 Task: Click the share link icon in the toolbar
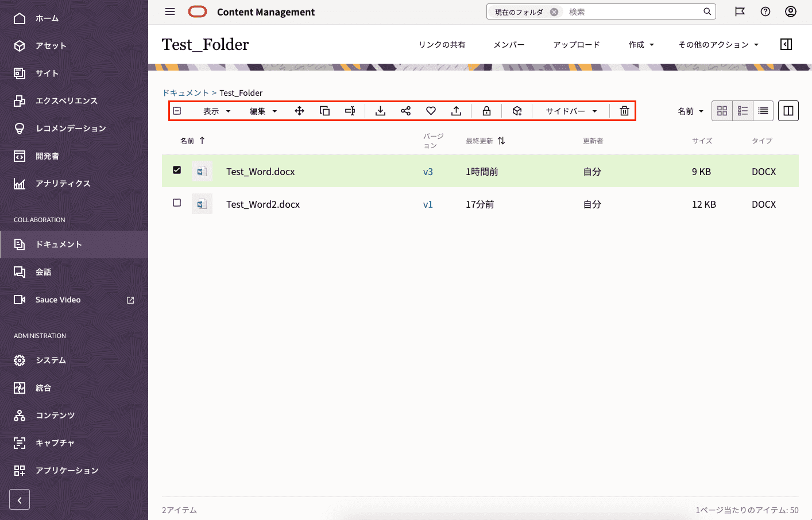(x=405, y=111)
